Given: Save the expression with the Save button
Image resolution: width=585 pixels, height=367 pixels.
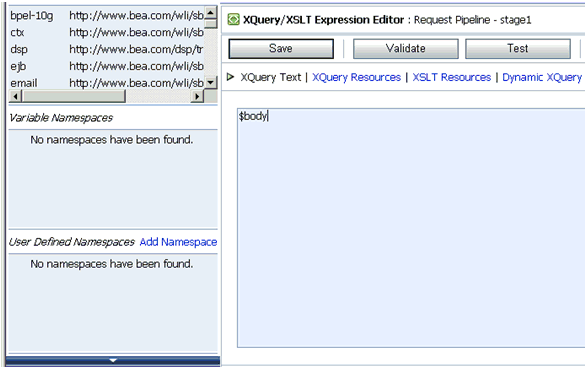Looking at the screenshot, I should coord(281,48).
